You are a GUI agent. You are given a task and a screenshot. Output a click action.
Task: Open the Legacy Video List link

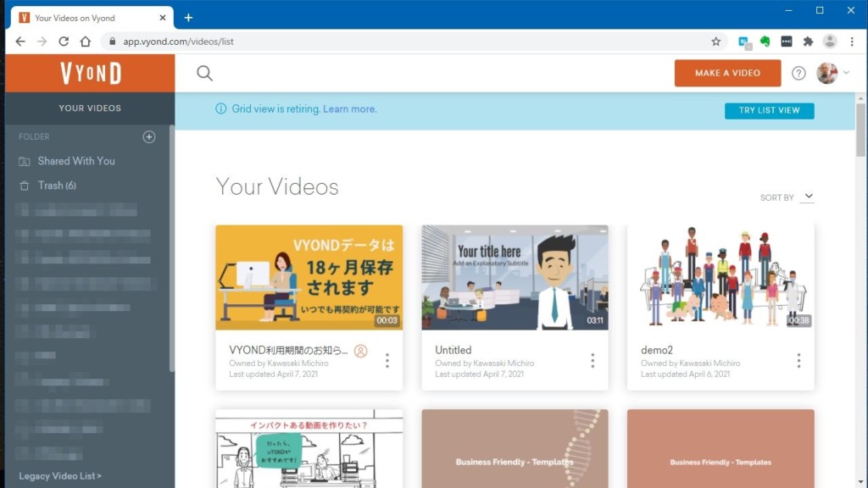[60, 476]
